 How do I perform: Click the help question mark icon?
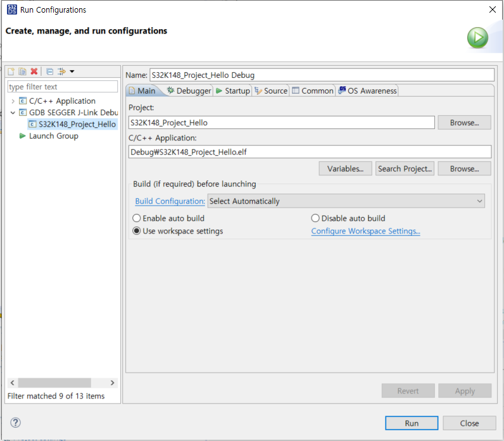(x=16, y=423)
